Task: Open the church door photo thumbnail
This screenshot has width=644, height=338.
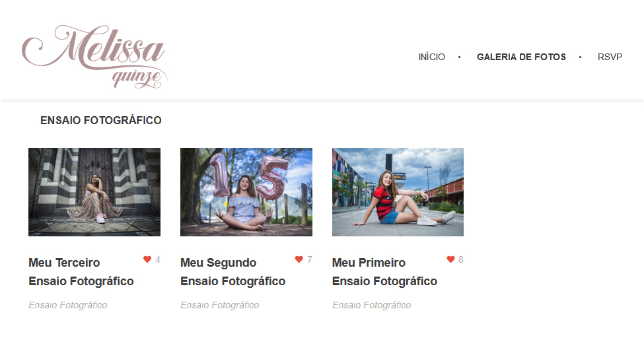Action: pyautogui.click(x=94, y=192)
